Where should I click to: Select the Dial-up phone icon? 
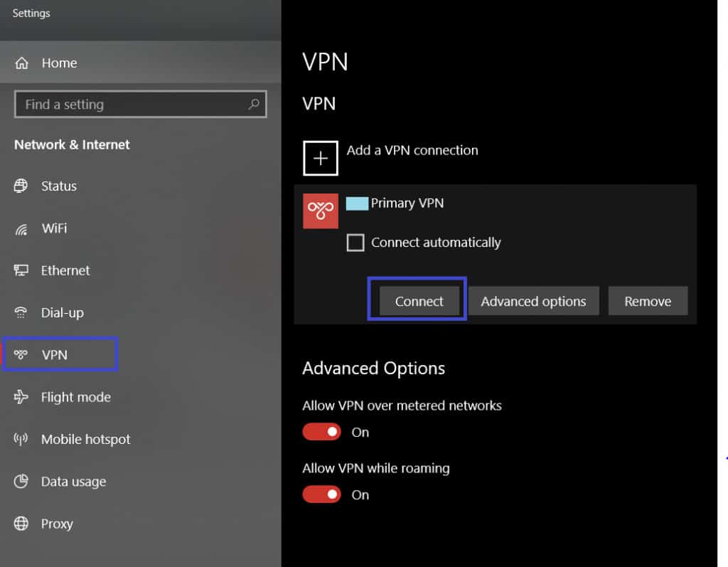point(23,312)
